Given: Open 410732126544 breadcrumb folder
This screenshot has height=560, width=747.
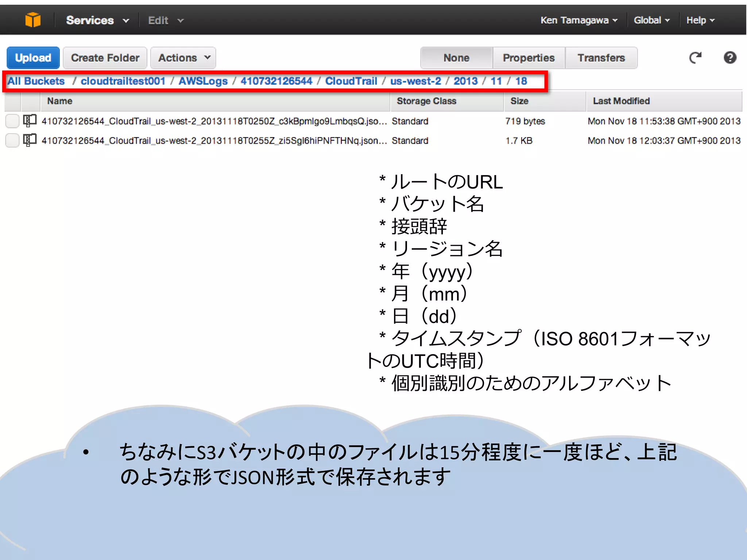Looking at the screenshot, I should pos(276,81).
